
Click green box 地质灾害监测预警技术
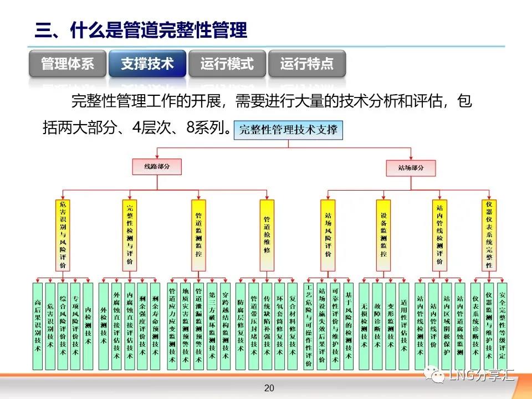(x=185, y=326)
